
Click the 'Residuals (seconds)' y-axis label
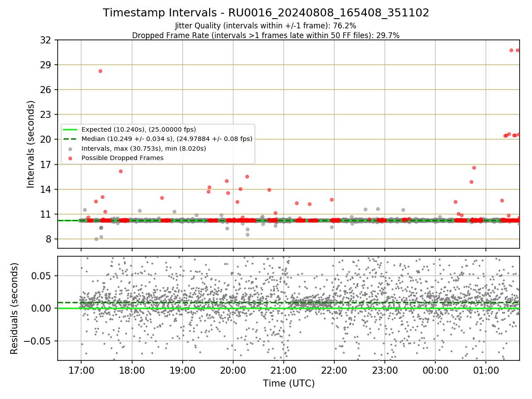[14, 308]
